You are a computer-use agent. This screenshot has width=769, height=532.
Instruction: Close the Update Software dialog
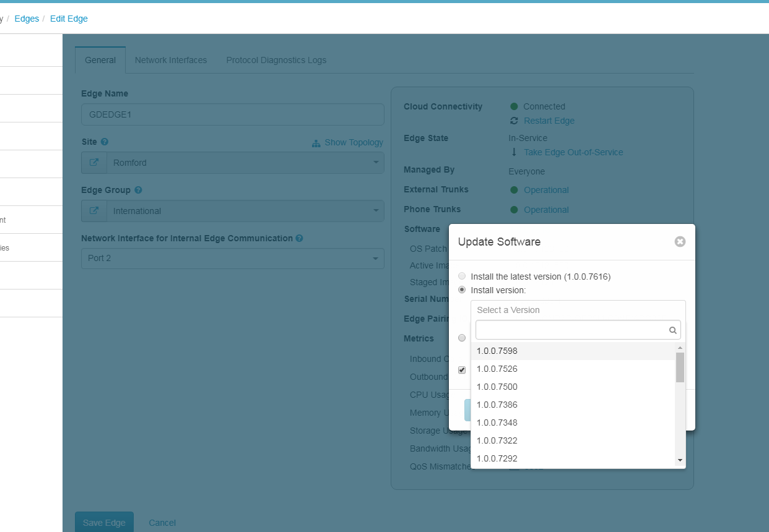pyautogui.click(x=680, y=241)
